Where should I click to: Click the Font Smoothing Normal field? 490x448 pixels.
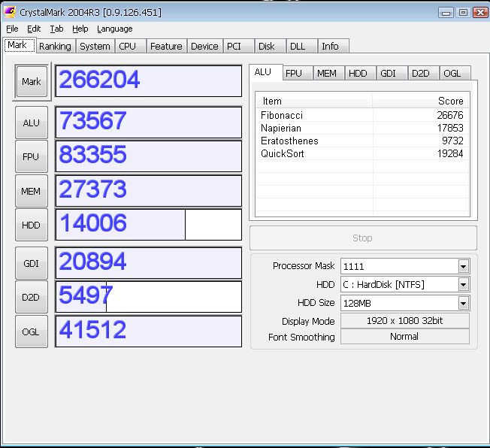pyautogui.click(x=404, y=337)
